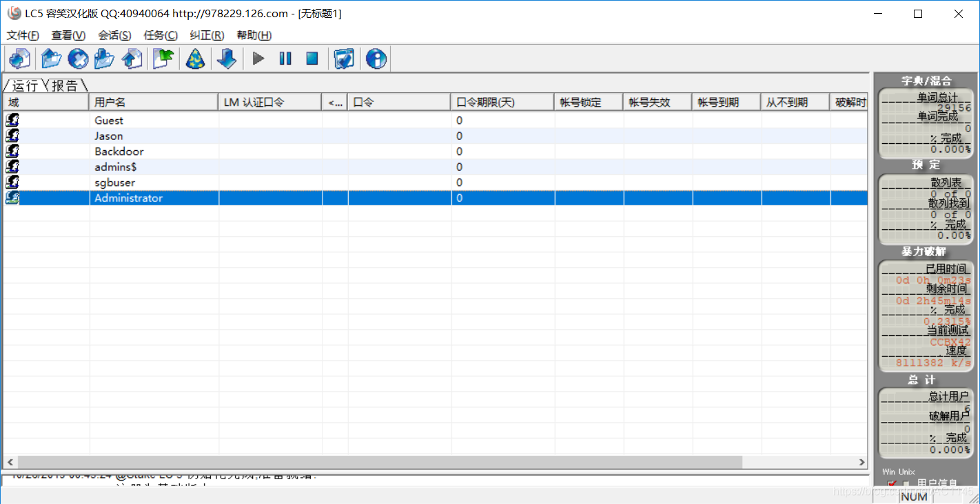Switch to the 运行 tab
The height and width of the screenshot is (504, 980).
click(x=25, y=85)
